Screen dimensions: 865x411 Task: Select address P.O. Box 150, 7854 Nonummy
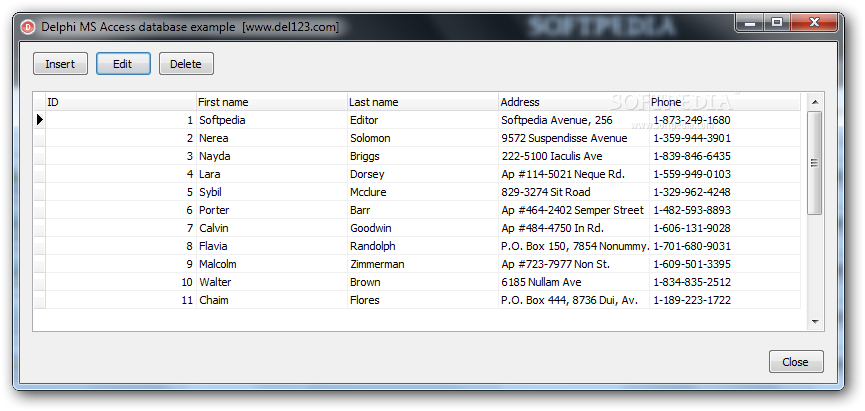(x=574, y=246)
